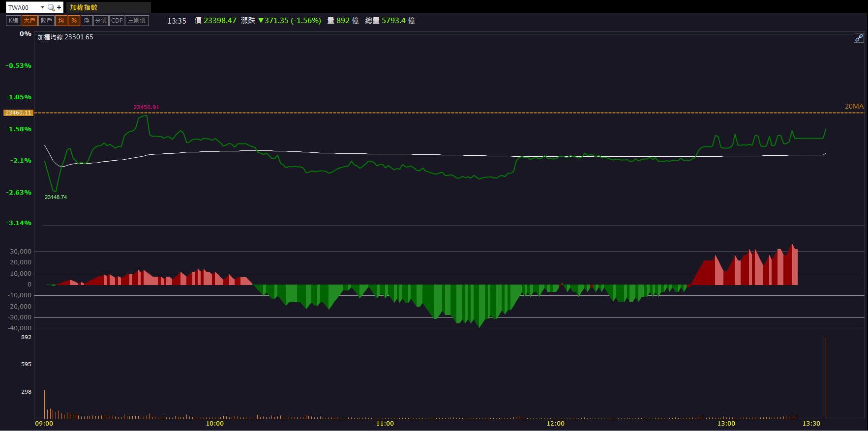Click the 分價 button

(x=101, y=21)
